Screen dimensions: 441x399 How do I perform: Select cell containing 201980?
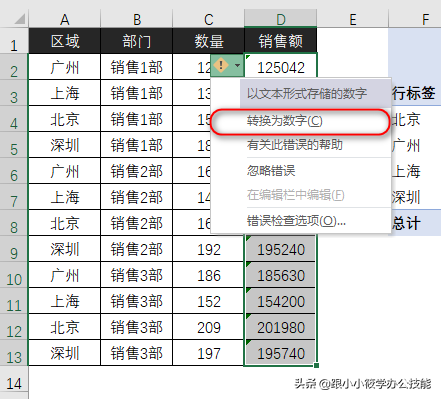click(x=281, y=327)
